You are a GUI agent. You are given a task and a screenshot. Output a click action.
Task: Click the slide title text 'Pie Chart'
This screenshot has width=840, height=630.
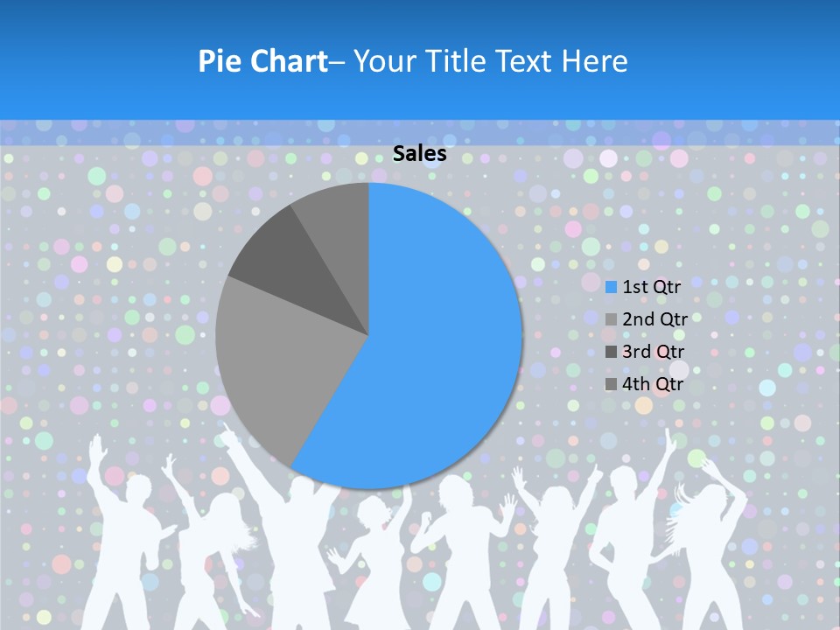262,61
